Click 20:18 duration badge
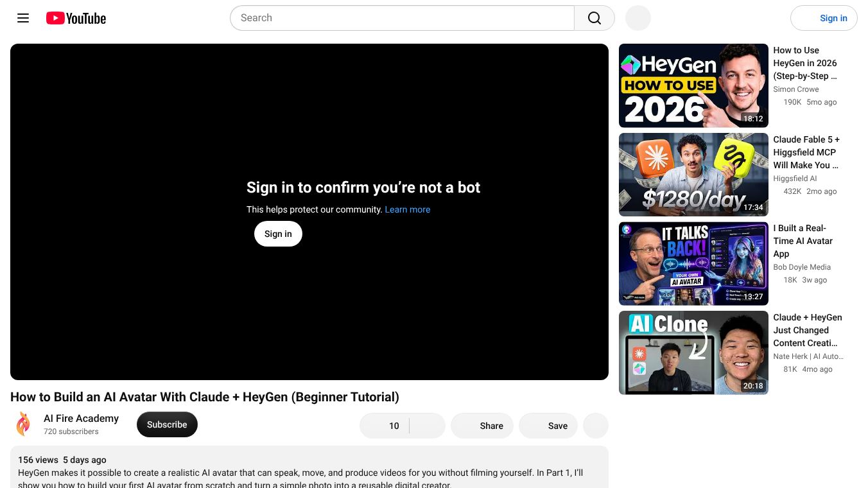Viewport: 868px width, 488px height. point(753,386)
